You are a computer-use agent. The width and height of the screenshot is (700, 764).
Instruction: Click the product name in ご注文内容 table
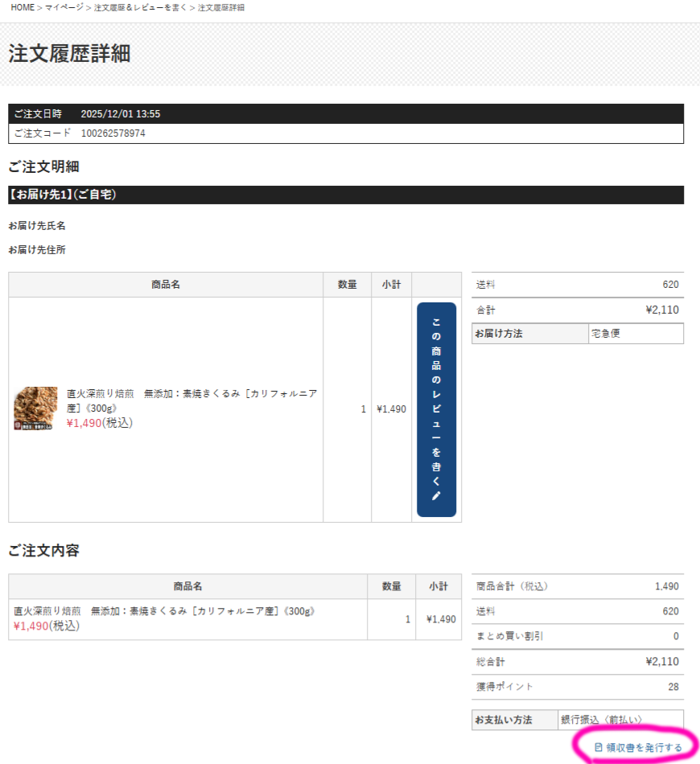coord(163,611)
